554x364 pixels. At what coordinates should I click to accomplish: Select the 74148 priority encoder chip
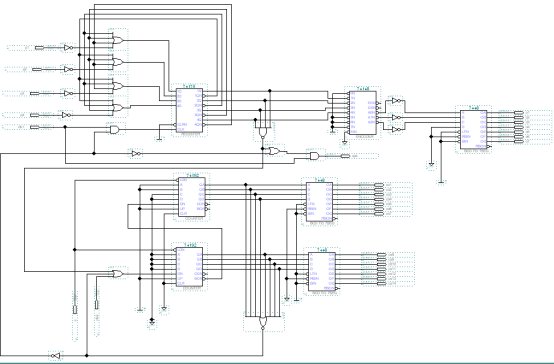click(x=363, y=113)
